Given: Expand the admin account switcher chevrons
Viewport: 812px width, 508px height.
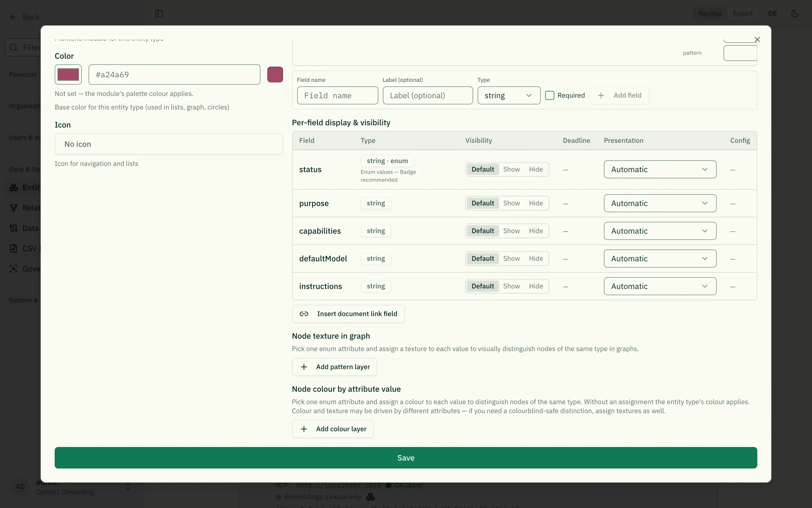Looking at the screenshot, I should pos(128,487).
